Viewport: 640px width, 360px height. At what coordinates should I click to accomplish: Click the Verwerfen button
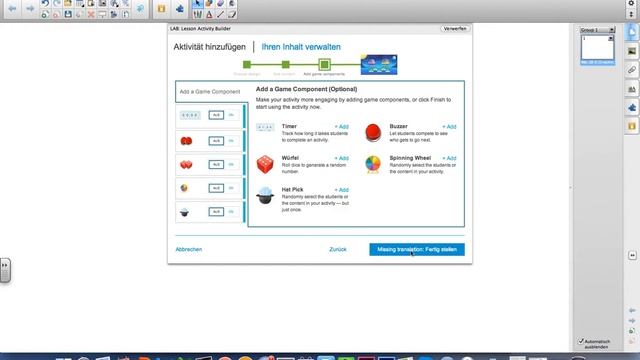coord(455,29)
